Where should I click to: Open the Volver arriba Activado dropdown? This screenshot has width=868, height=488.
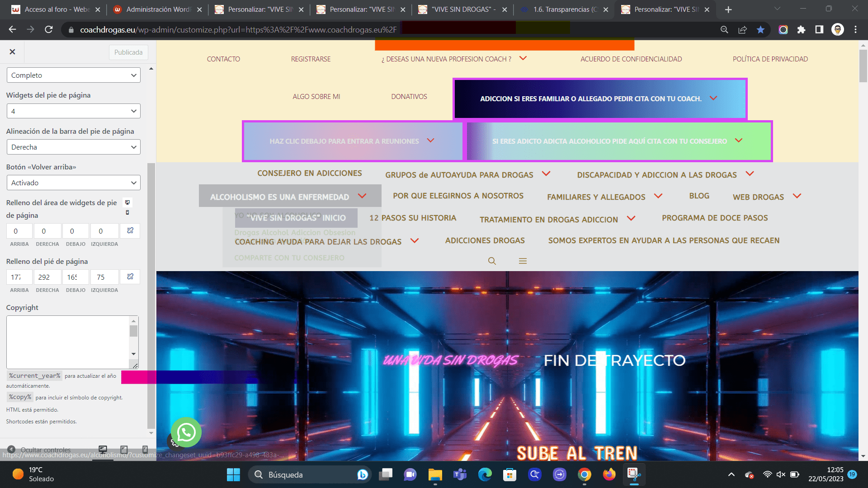(73, 183)
